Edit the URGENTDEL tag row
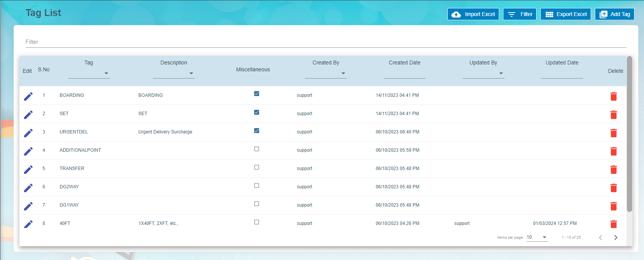 click(x=28, y=133)
